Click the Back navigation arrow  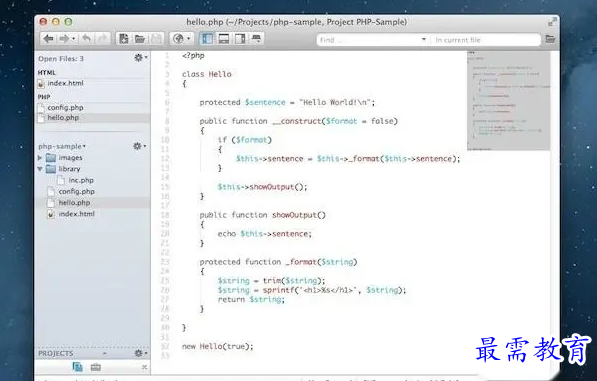[x=48, y=39]
